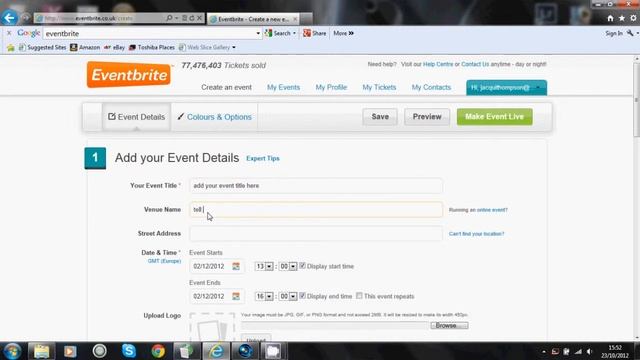
Task: Open the Amazon favorites bookmark
Action: [x=85, y=47]
